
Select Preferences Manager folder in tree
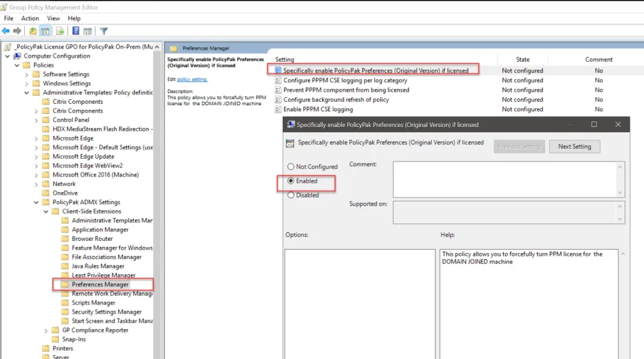(x=100, y=284)
